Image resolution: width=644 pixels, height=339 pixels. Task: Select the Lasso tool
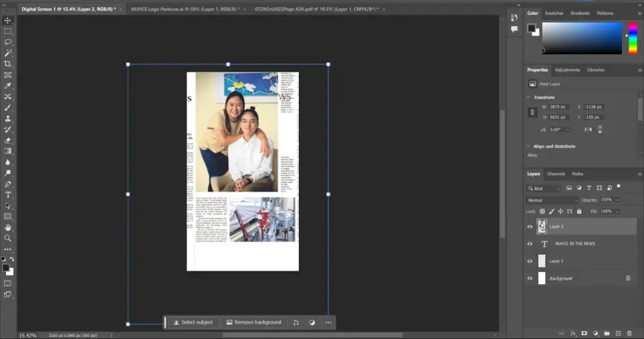8,42
